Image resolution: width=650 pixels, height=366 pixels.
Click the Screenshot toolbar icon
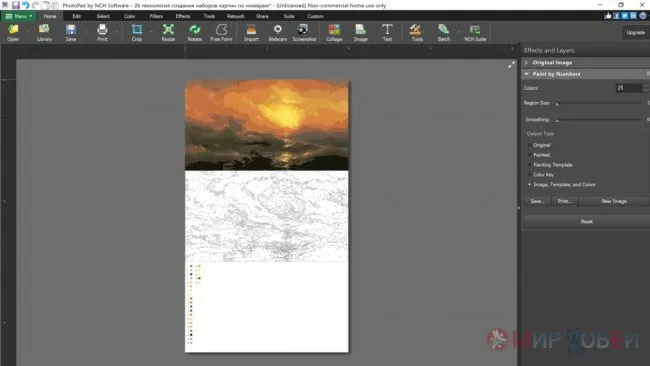point(304,32)
